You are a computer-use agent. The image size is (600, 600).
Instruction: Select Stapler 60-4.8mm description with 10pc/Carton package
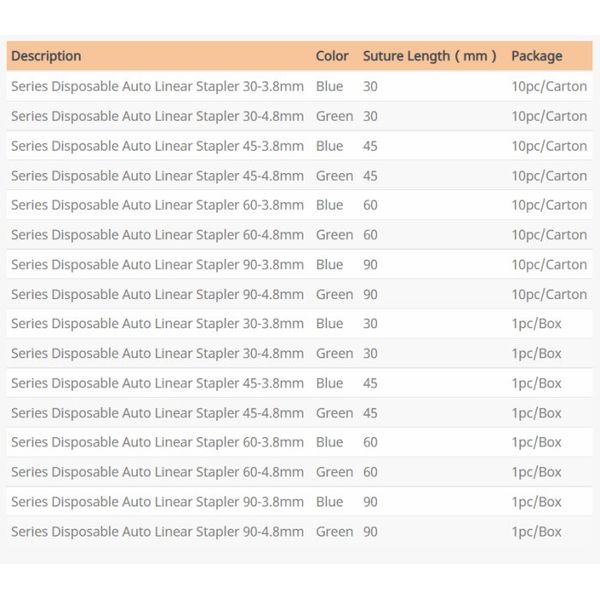coord(157,235)
